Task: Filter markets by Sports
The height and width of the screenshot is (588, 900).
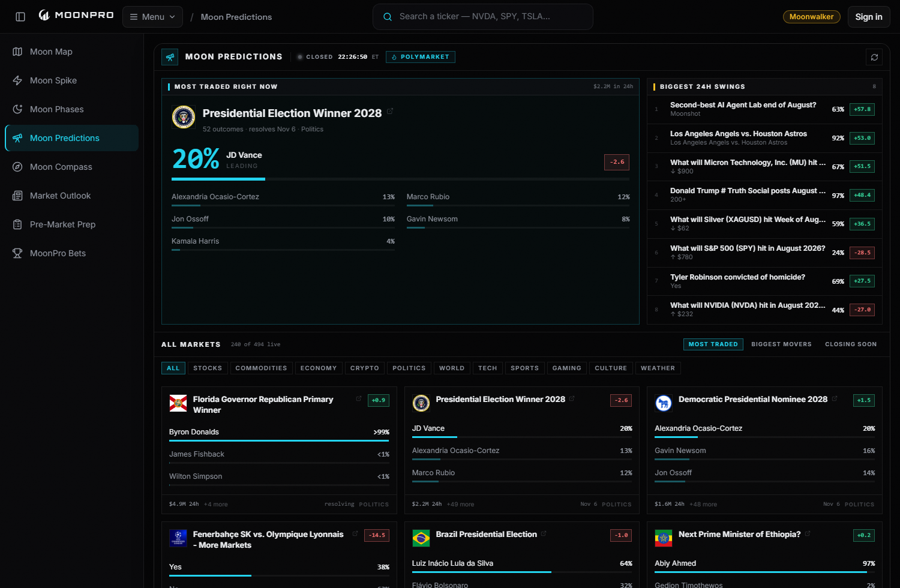Action: pos(525,368)
